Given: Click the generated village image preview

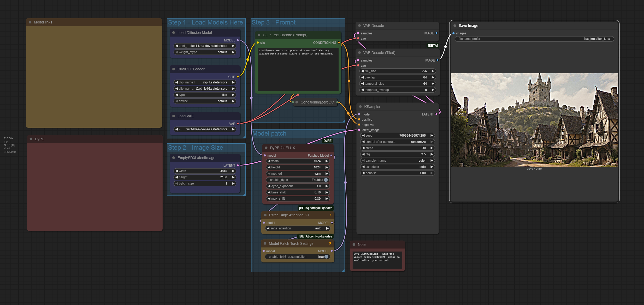Looking at the screenshot, I should [534, 120].
